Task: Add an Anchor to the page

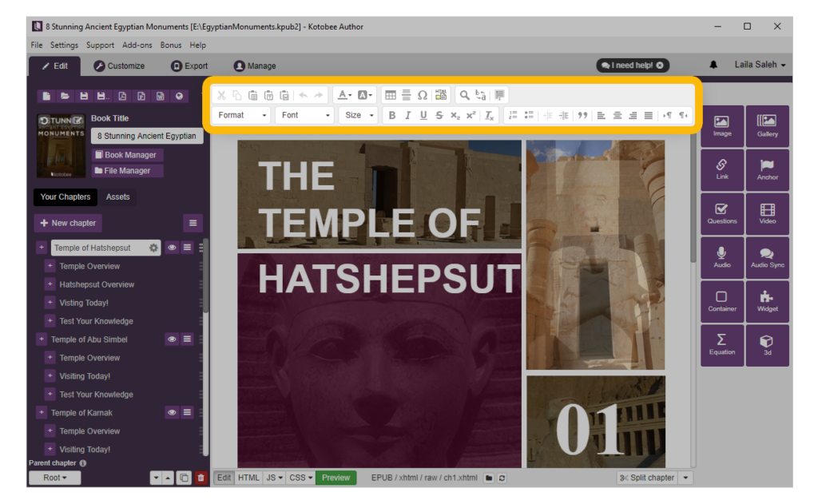Action: coord(768,169)
